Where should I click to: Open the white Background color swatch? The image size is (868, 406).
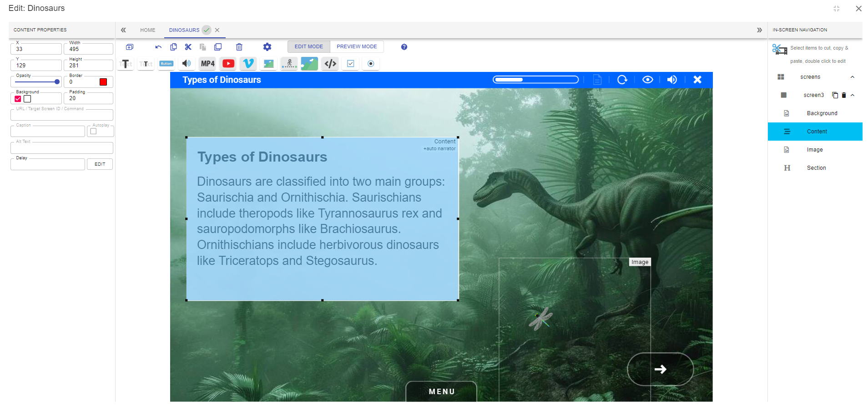pyautogui.click(x=27, y=99)
